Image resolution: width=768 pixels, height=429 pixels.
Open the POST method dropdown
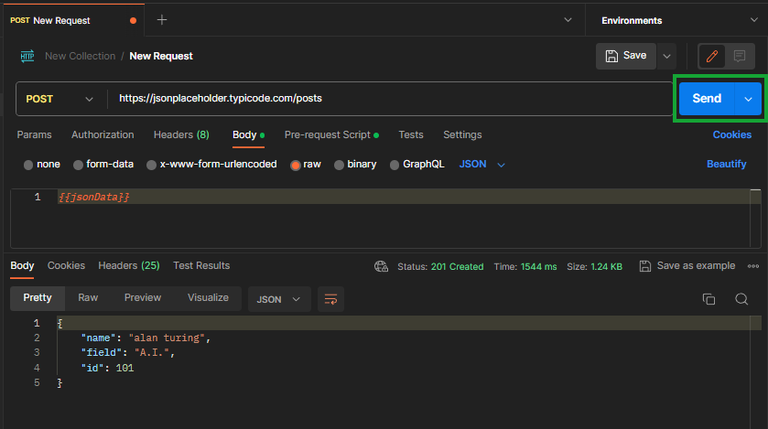coord(62,99)
